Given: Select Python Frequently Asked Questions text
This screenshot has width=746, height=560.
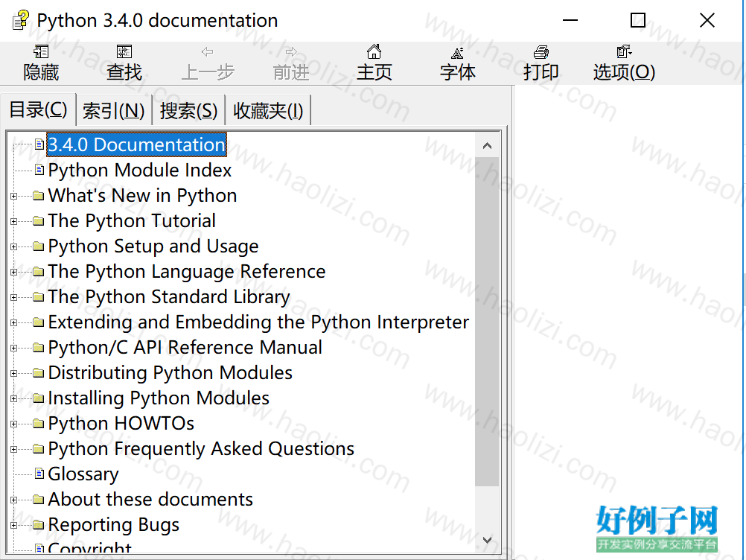Looking at the screenshot, I should coord(201,448).
